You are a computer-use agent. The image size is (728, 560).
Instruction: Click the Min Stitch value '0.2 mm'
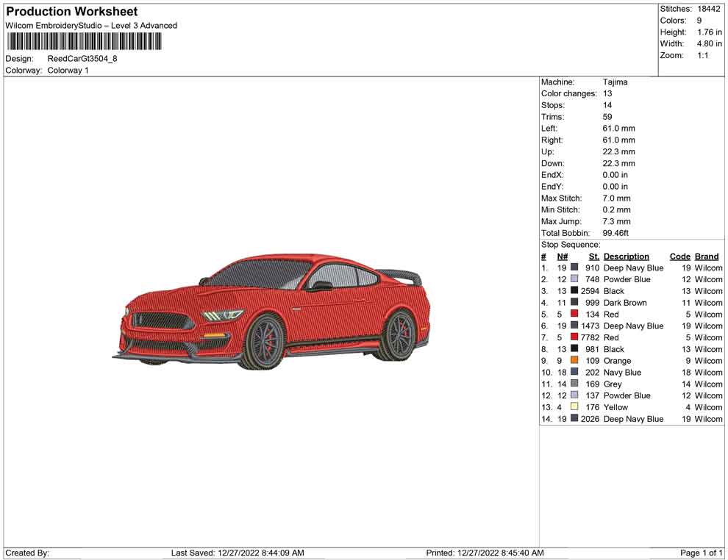616,209
